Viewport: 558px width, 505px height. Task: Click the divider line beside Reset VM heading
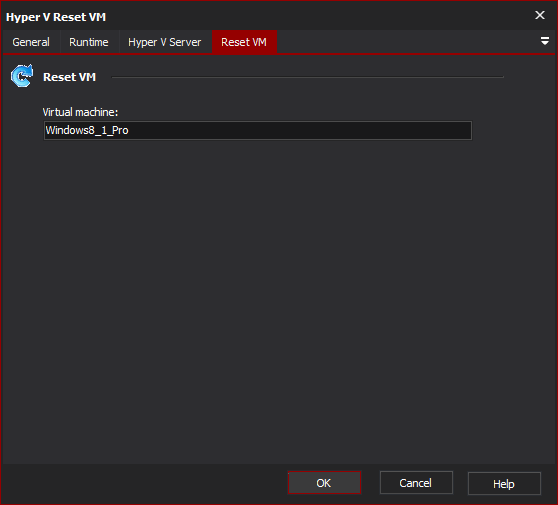[x=307, y=77]
